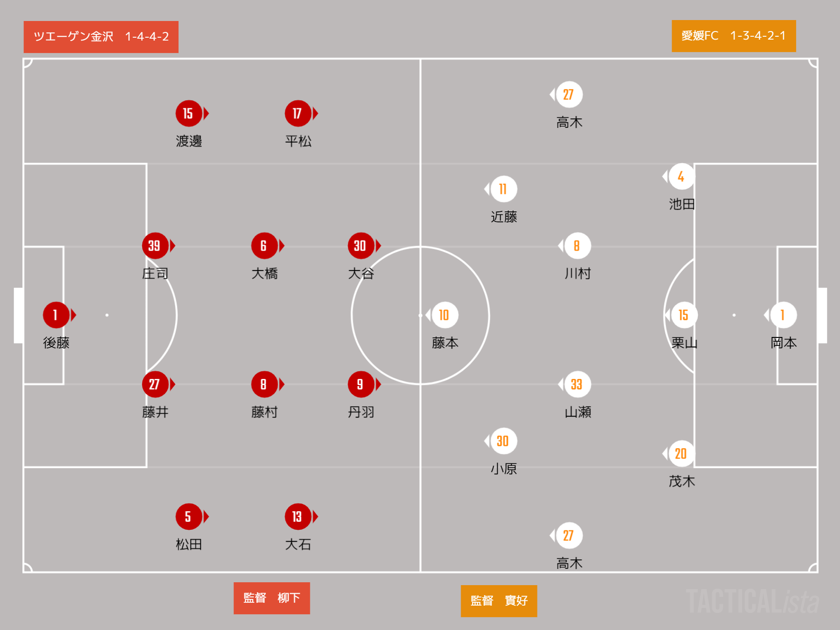Click the orange 監督 實好 manager label
The image size is (840, 630).
(x=499, y=601)
